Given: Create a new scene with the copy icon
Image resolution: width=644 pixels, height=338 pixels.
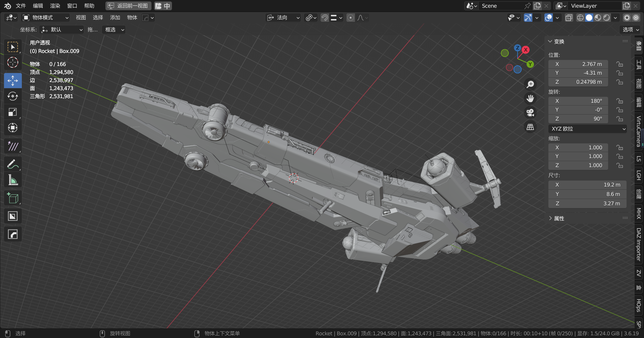Looking at the screenshot, I should [537, 6].
